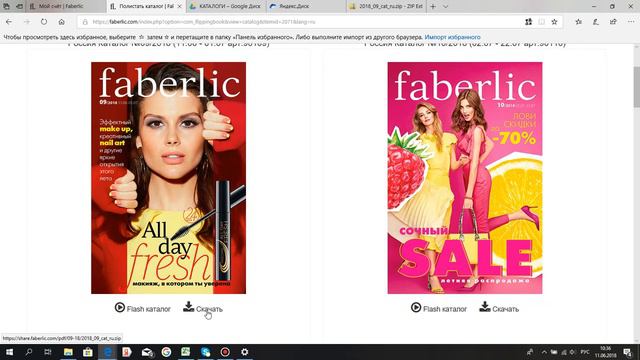Screen dimensions: 640x360
Task: Click the browser forward arrow
Action: coord(27,22)
